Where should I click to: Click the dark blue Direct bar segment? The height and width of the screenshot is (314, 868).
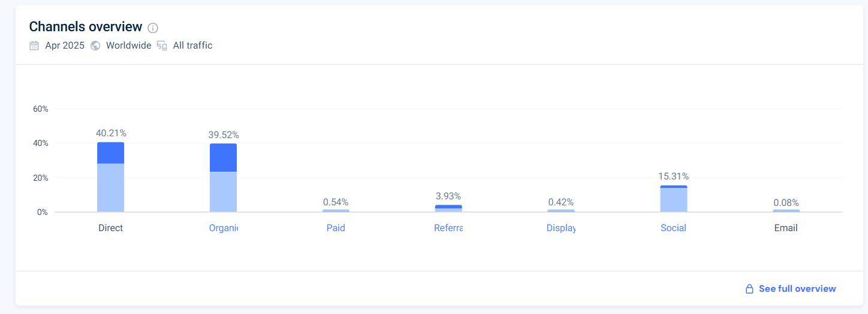click(x=111, y=153)
